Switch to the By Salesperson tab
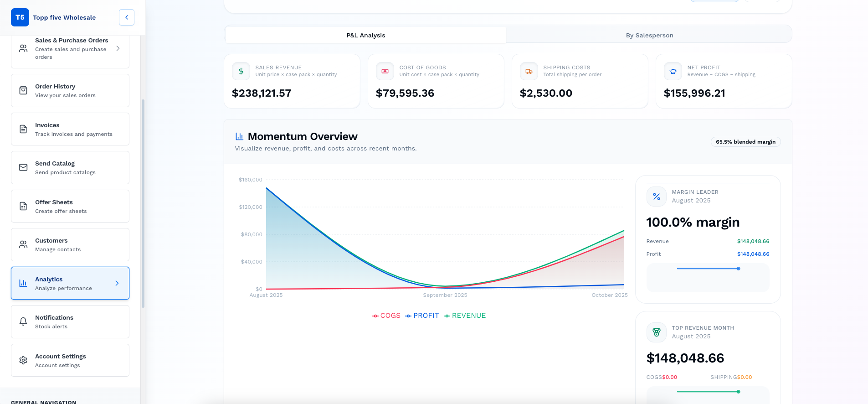This screenshot has height=404, width=868. point(649,35)
